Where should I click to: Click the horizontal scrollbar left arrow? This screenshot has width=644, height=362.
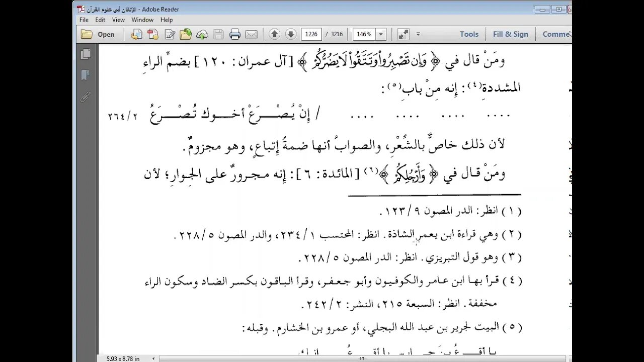pyautogui.click(x=153, y=358)
